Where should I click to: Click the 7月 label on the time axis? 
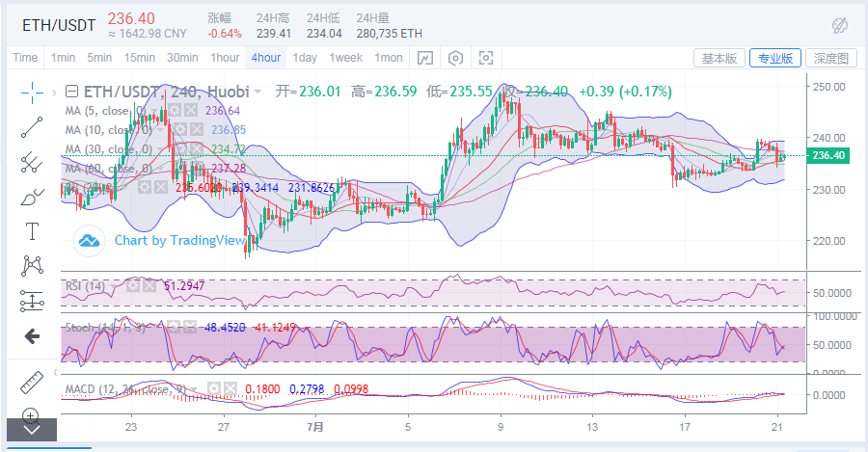pyautogui.click(x=315, y=427)
